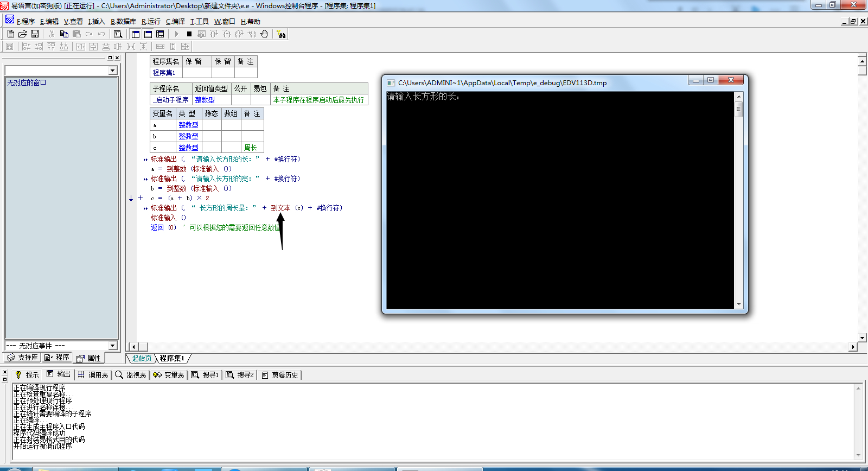Viewport: 868px width, 471px height.
Task: Switch to the 支持库 tab
Action: tap(23, 358)
